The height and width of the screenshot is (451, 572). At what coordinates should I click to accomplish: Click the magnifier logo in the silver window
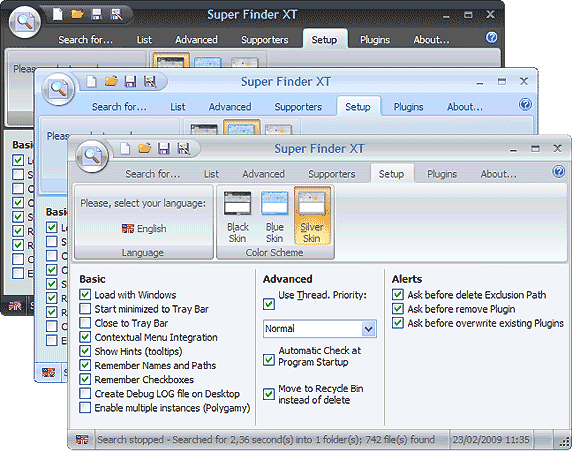click(92, 156)
